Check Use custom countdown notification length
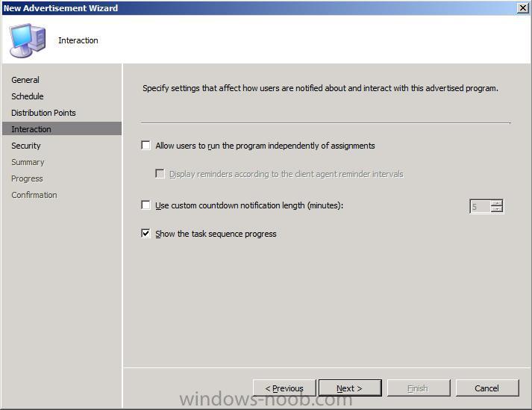The width and height of the screenshot is (532, 410). [146, 205]
